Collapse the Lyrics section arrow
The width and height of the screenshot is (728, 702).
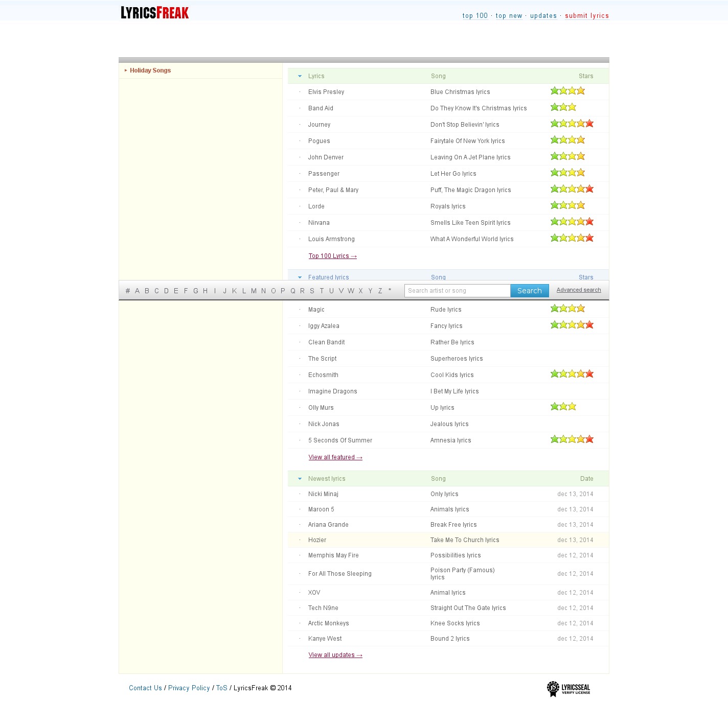coord(300,76)
